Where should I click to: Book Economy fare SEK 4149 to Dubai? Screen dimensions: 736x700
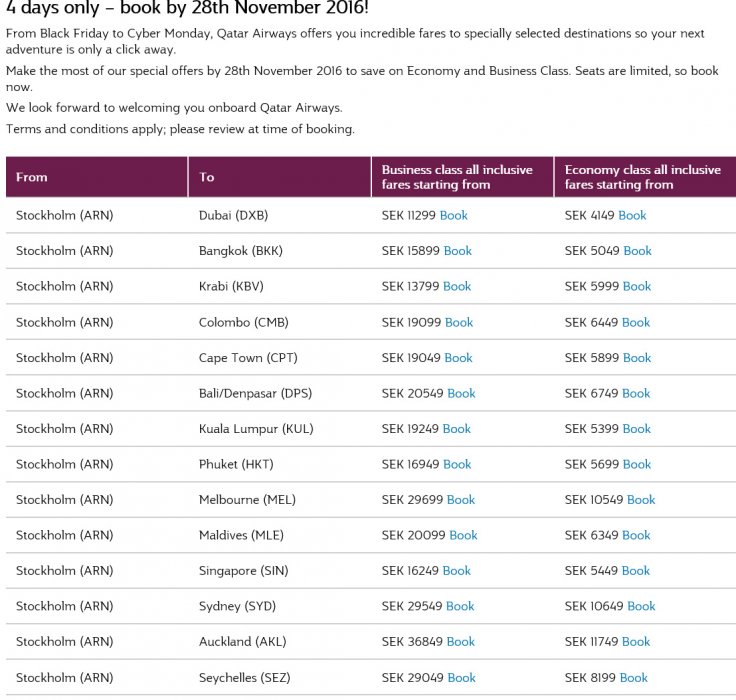(632, 215)
